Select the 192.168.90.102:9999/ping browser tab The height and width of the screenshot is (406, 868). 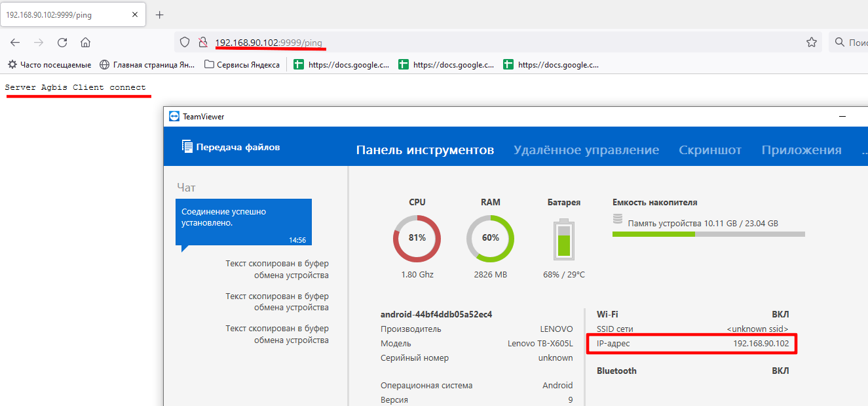pyautogui.click(x=71, y=14)
